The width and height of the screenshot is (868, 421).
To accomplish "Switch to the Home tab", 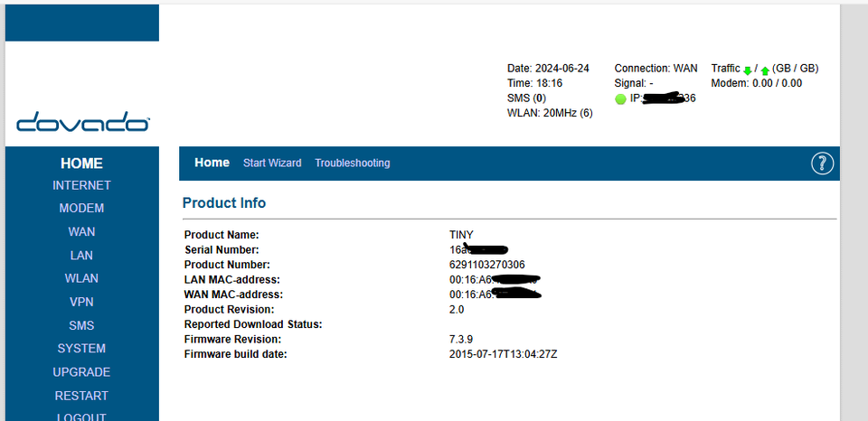I will [212, 163].
